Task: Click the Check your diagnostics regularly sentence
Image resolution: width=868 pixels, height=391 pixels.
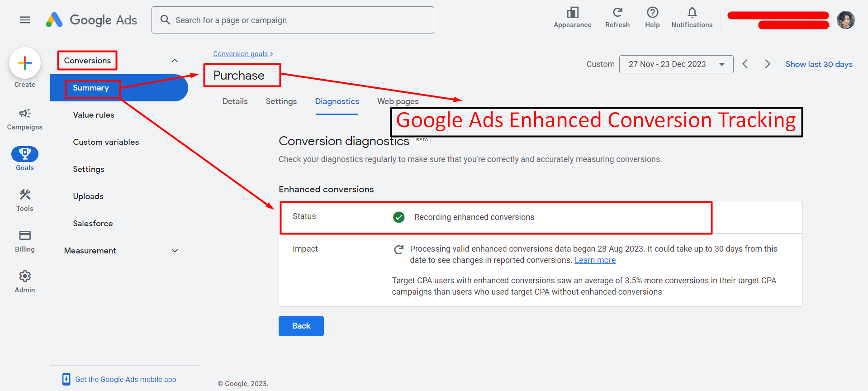Action: (470, 159)
